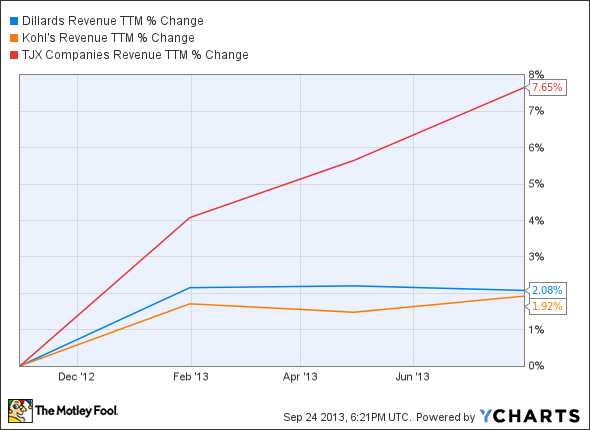Click the YCharts logo
590x430 pixels.
click(x=530, y=416)
